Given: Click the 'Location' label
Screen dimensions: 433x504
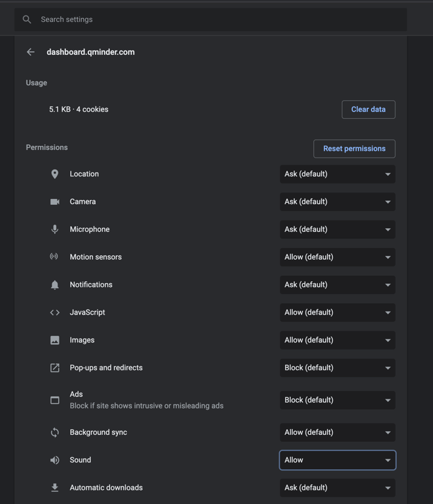Looking at the screenshot, I should click(84, 174).
